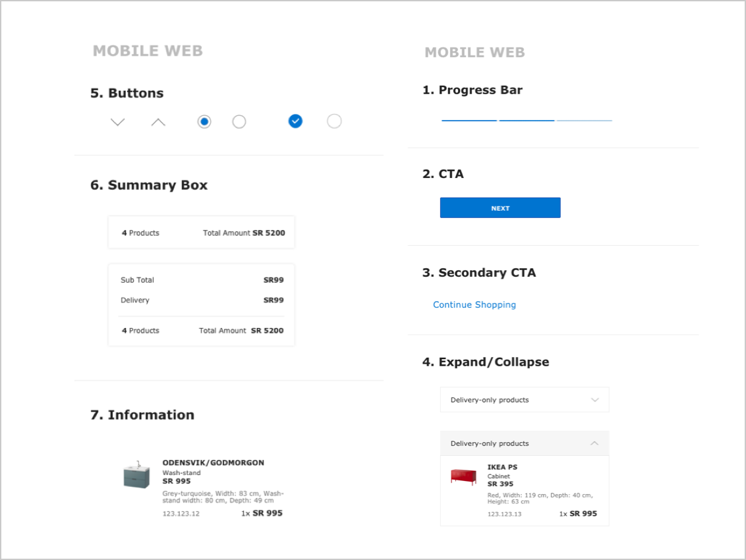Click the first blue segment of the progress bar

coord(469,119)
